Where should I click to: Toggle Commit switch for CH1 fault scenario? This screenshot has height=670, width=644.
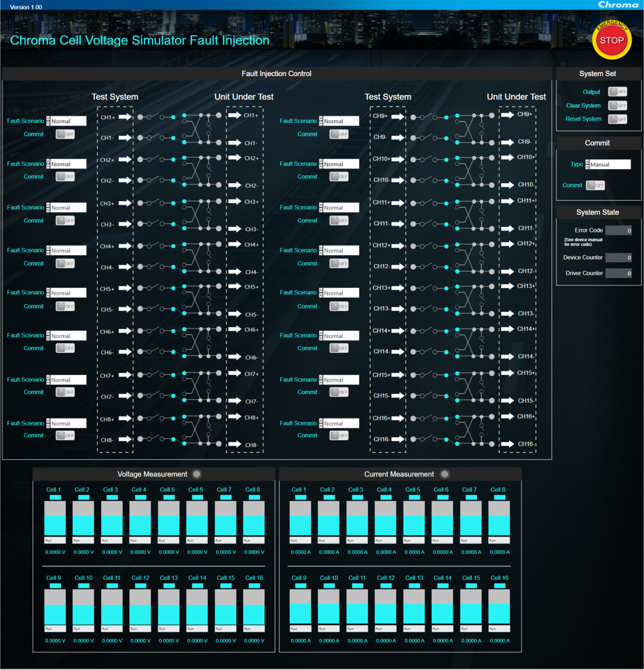[66, 134]
